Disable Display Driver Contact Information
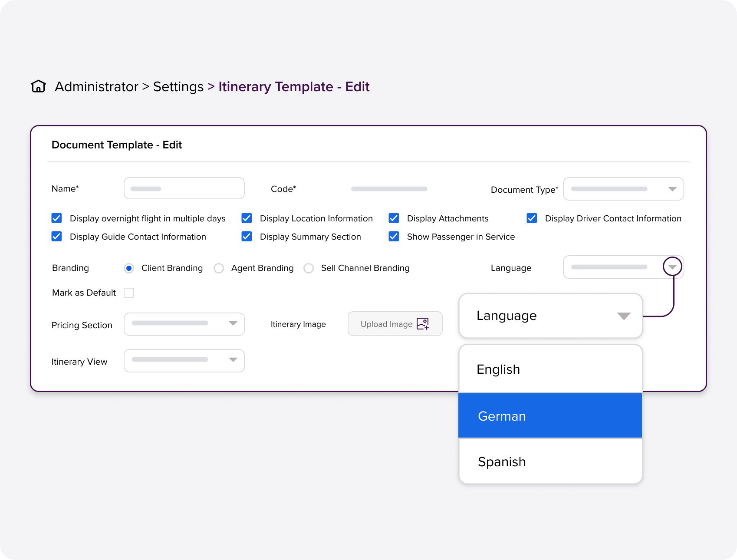737x560 pixels. (532, 218)
